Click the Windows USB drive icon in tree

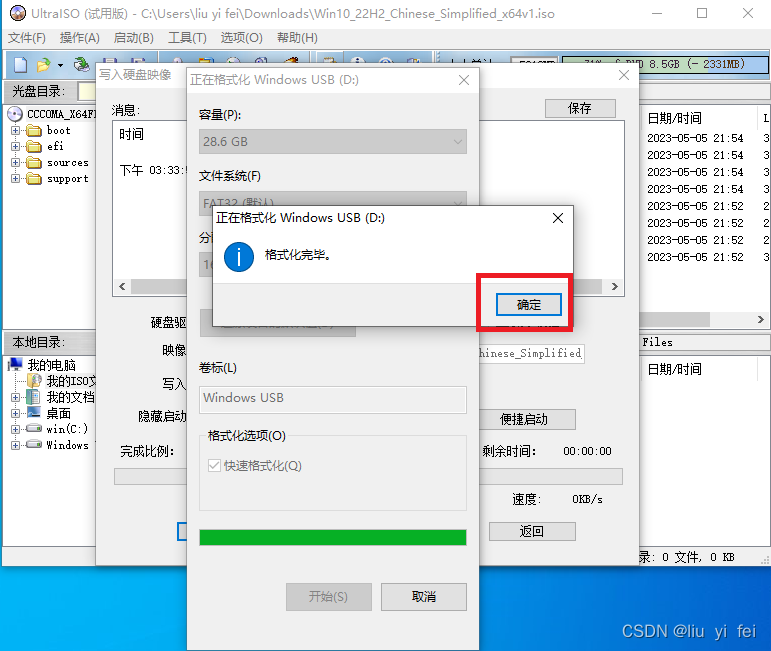coord(33,445)
